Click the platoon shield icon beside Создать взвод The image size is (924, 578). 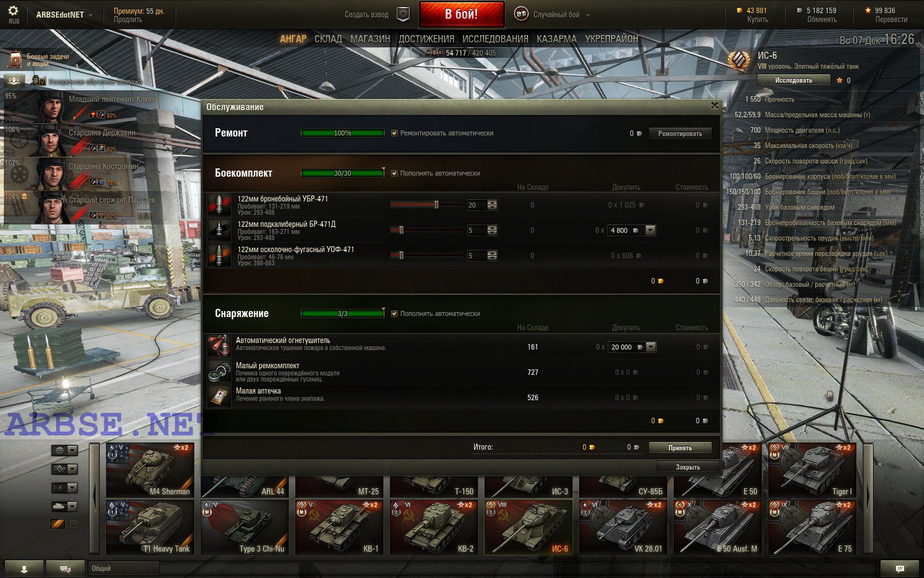coord(403,14)
